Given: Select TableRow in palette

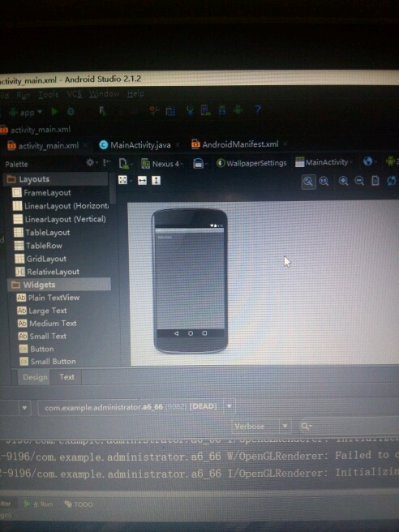Looking at the screenshot, I should click(38, 246).
